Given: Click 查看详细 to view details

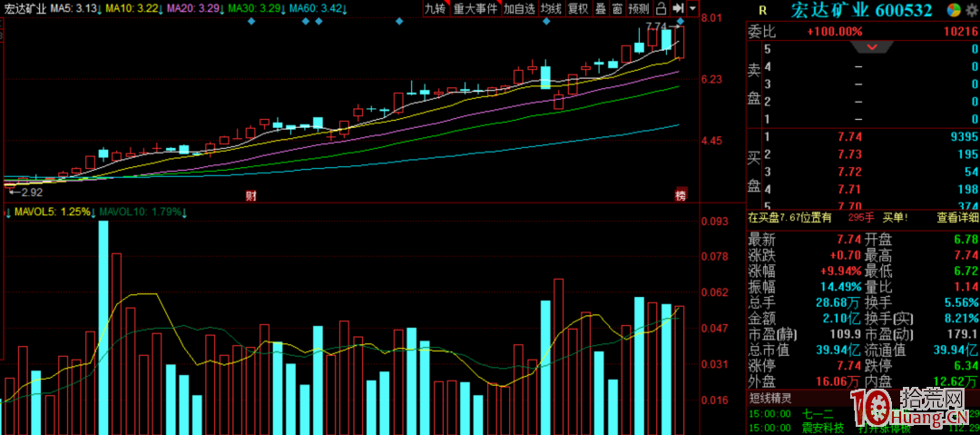Looking at the screenshot, I should tap(956, 218).
